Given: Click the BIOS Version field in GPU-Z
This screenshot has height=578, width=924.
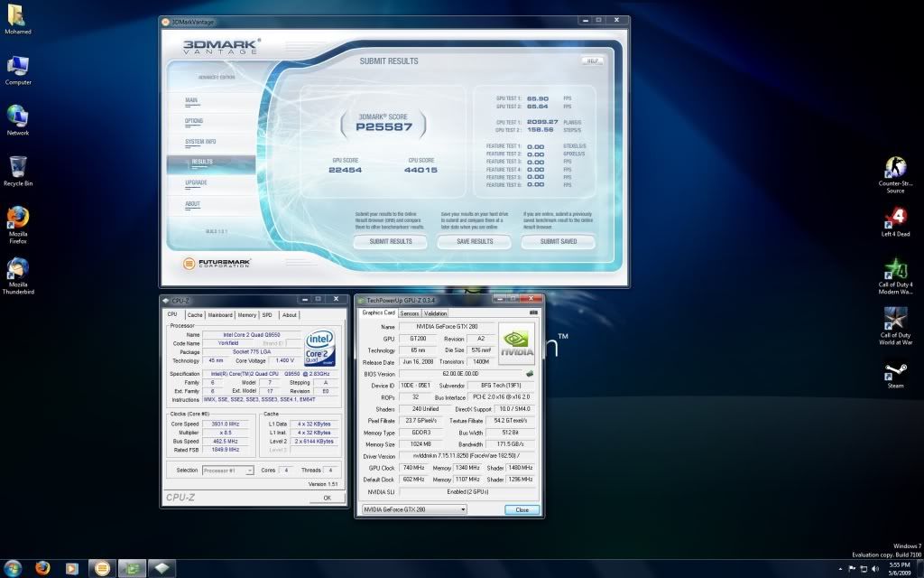Looking at the screenshot, I should point(461,373).
